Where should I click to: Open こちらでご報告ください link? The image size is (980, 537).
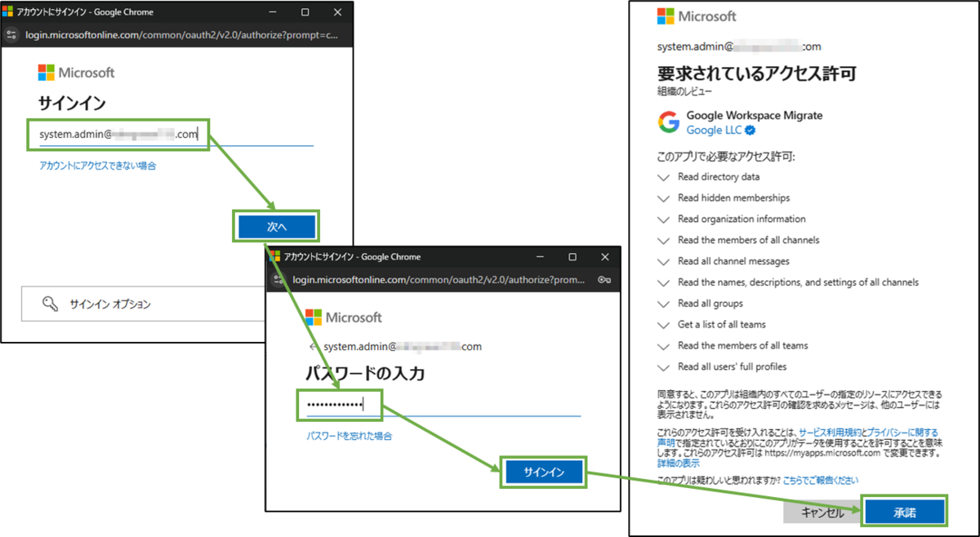[821, 480]
